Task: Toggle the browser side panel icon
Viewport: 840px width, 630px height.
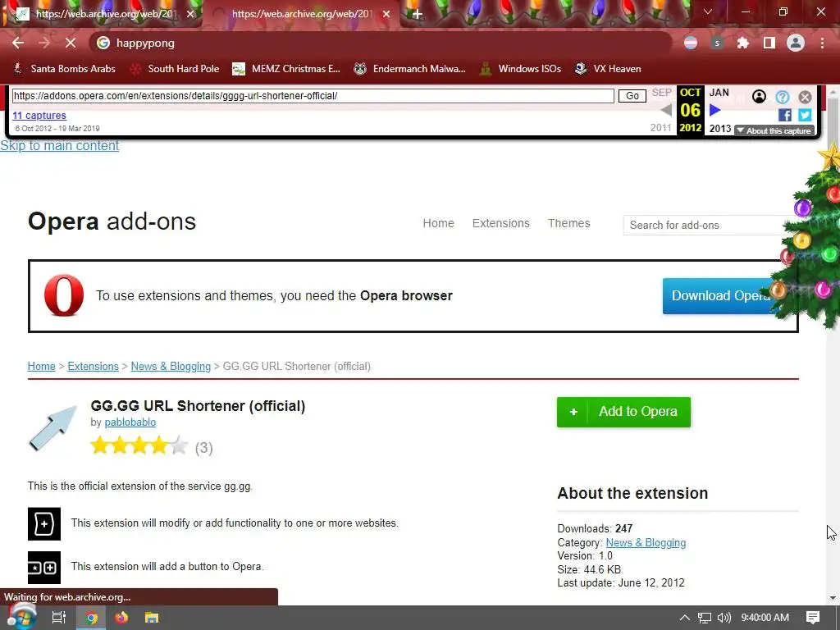Action: click(x=769, y=43)
